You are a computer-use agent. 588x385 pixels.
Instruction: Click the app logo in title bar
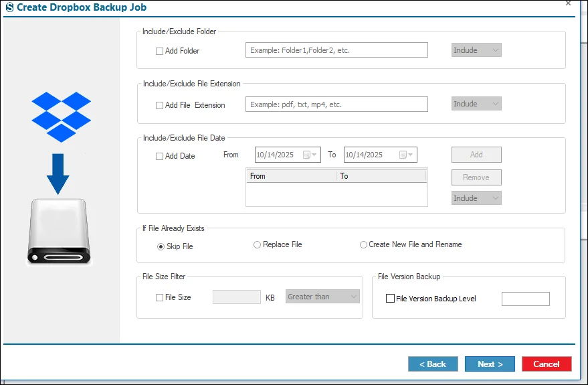click(x=10, y=7)
